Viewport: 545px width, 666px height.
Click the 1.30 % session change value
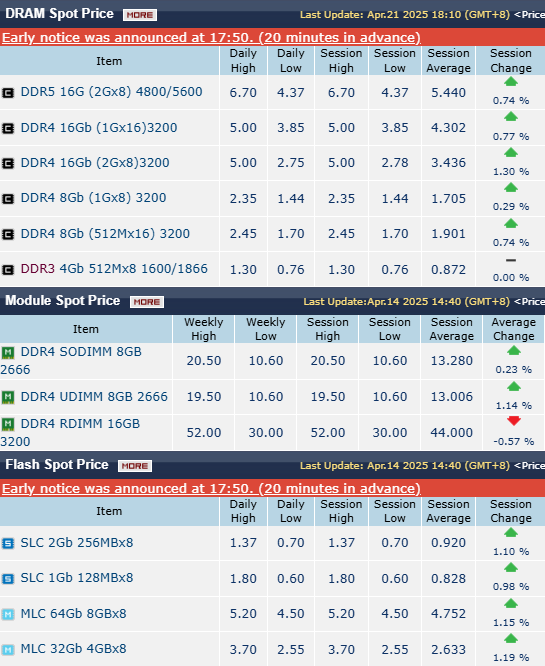[x=511, y=172]
